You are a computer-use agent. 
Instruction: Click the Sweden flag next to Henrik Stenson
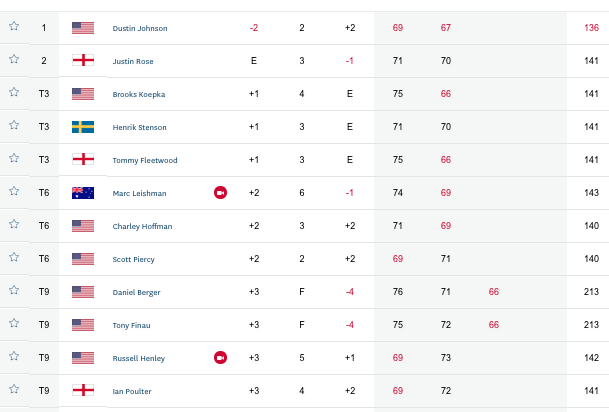point(83,127)
